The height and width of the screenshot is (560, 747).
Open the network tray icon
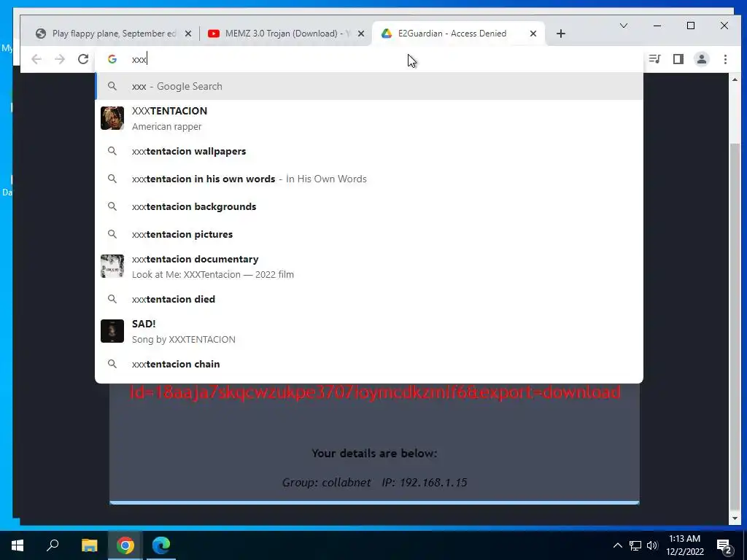coord(635,545)
